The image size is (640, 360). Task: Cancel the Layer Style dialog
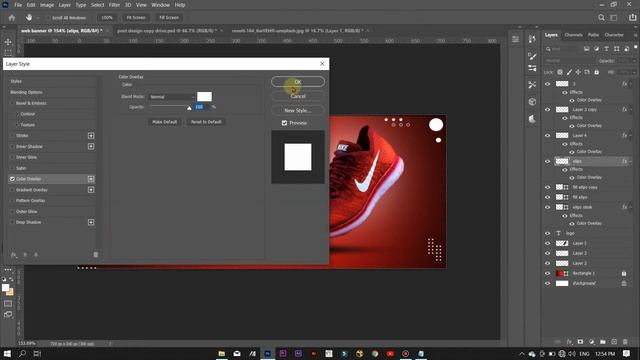click(x=298, y=96)
